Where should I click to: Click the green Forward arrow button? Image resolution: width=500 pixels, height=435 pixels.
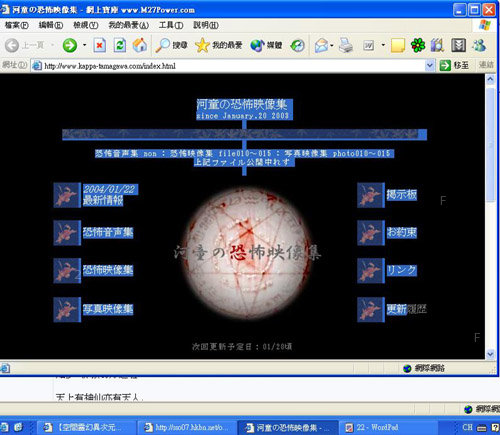70,45
